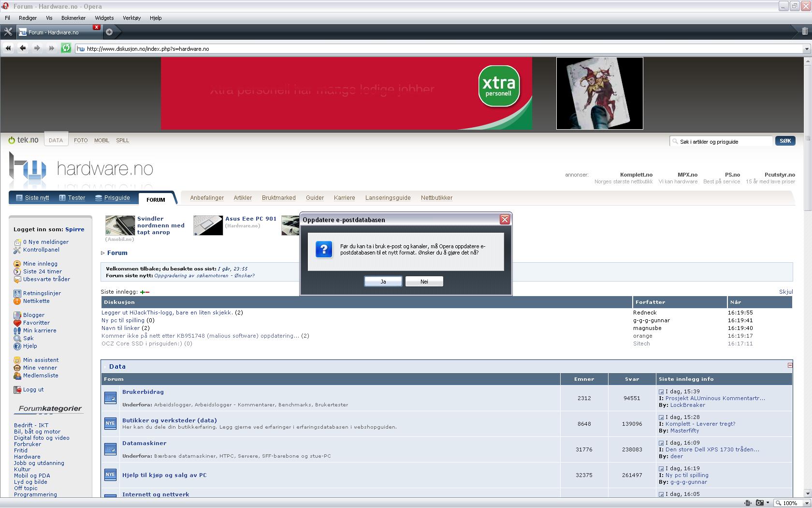Switch to the Tester tab
The image size is (812, 508).
coord(72,197)
